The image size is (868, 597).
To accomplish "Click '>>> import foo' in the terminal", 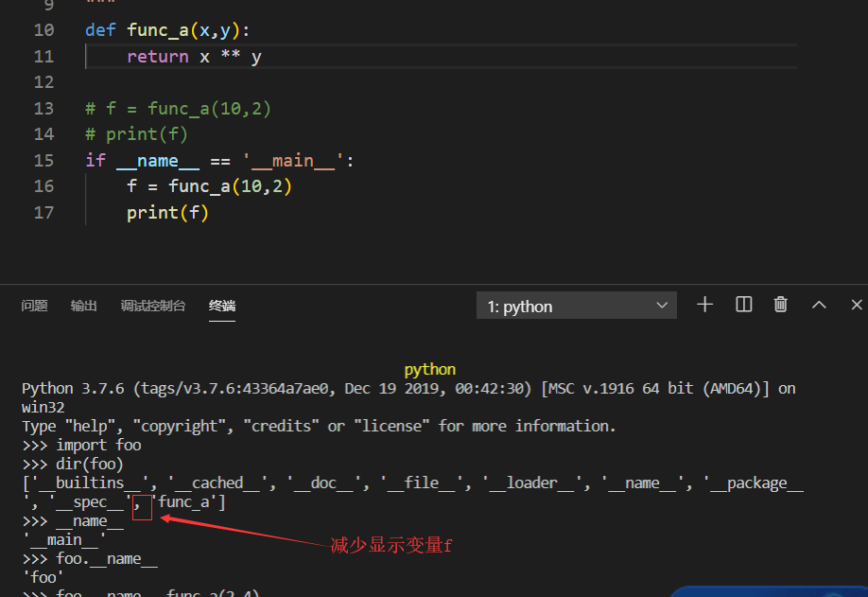I will tap(82, 446).
